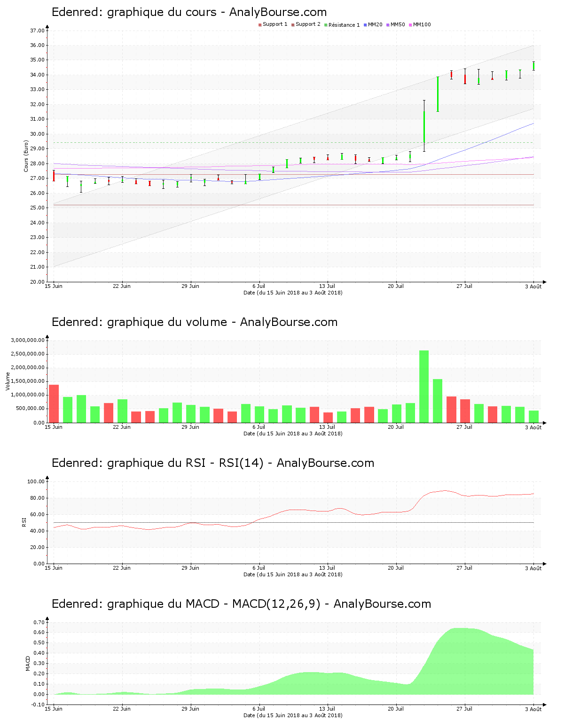Image resolution: width=564 pixels, height=728 pixels.
Task: Click the 500,000.00 volume axis value
Action: [x=30, y=409]
